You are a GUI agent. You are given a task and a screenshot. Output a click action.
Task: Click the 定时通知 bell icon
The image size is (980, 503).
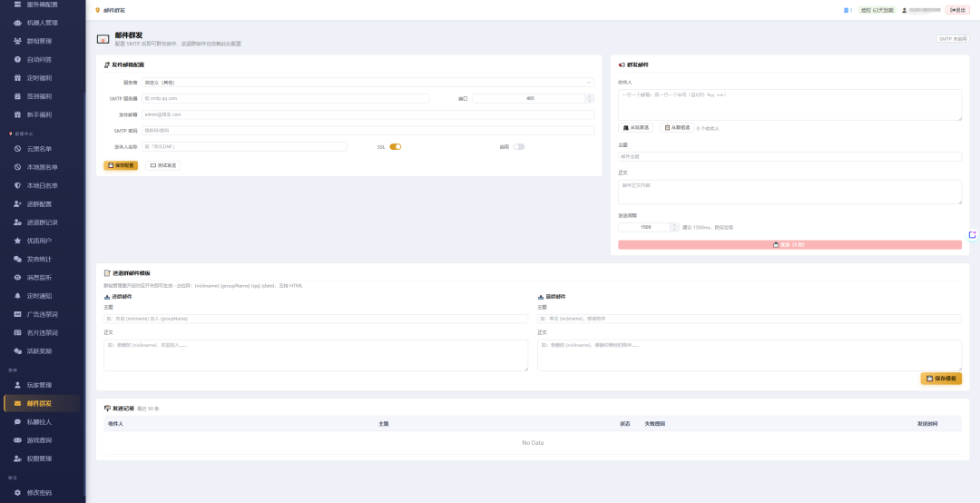tap(17, 296)
